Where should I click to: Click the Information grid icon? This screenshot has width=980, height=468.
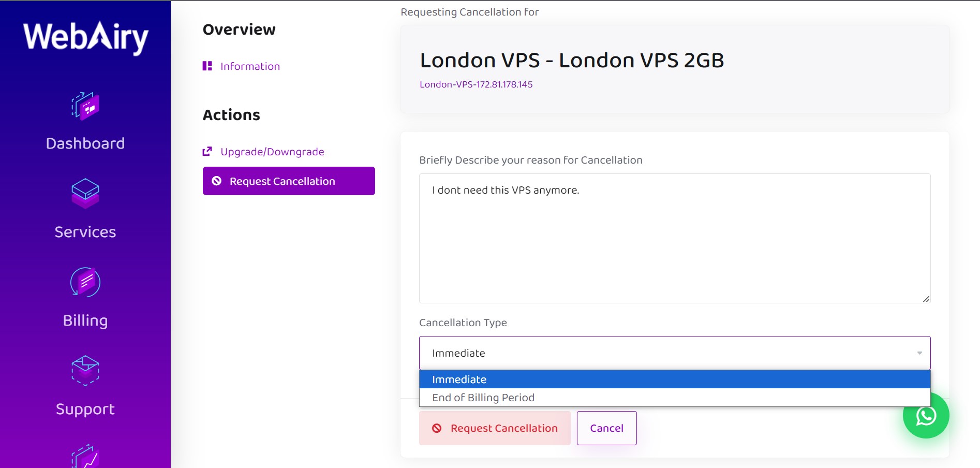(207, 66)
